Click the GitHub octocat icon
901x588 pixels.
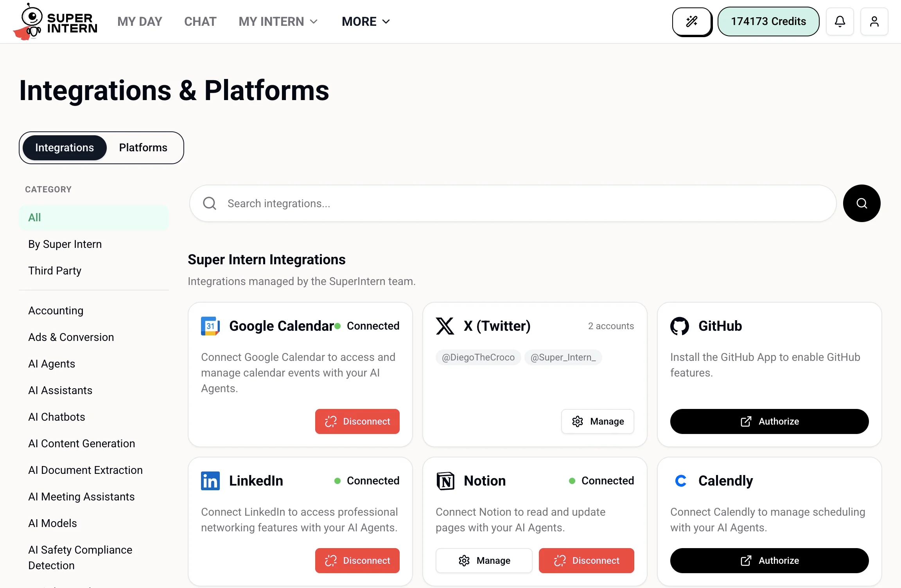click(680, 326)
